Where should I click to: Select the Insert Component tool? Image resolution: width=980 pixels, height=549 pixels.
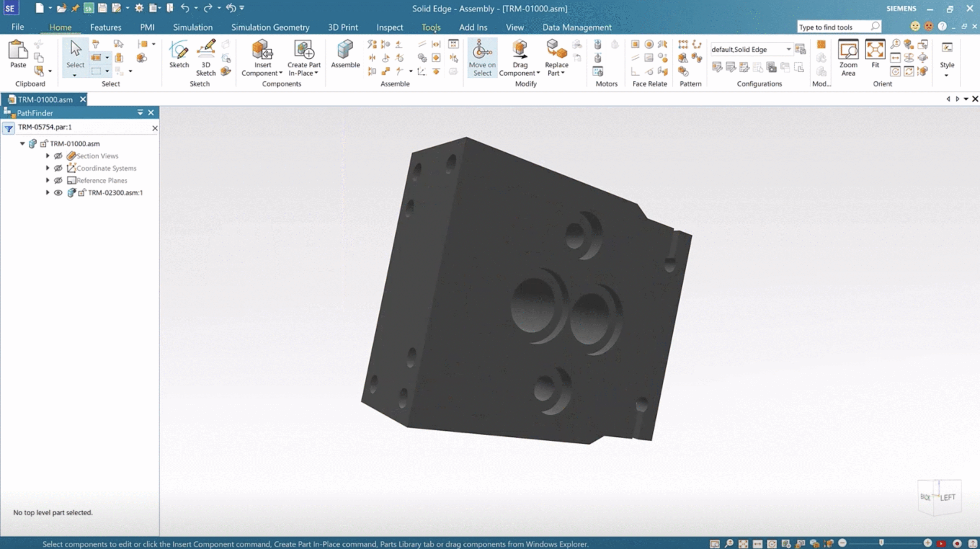click(x=262, y=57)
